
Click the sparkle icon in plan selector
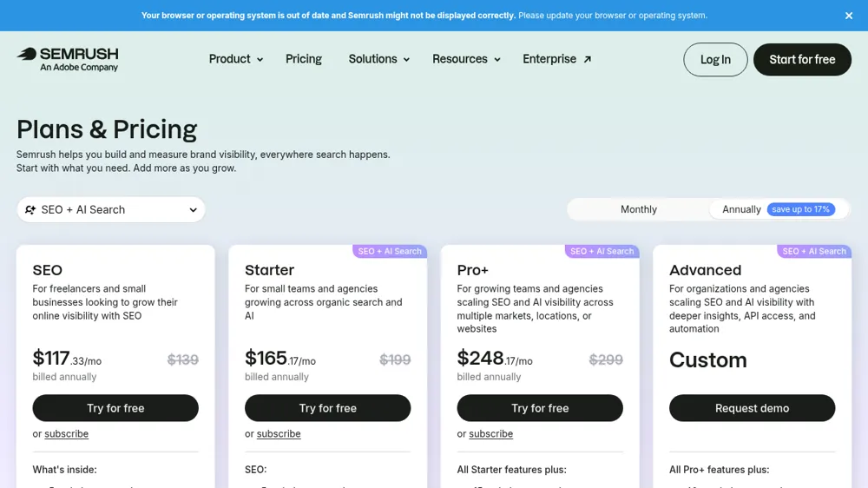[30, 209]
